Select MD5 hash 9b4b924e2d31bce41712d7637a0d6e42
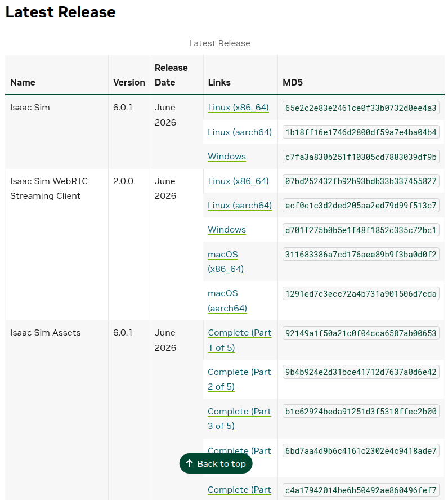Screen dimensions: 448x500 (361, 372)
